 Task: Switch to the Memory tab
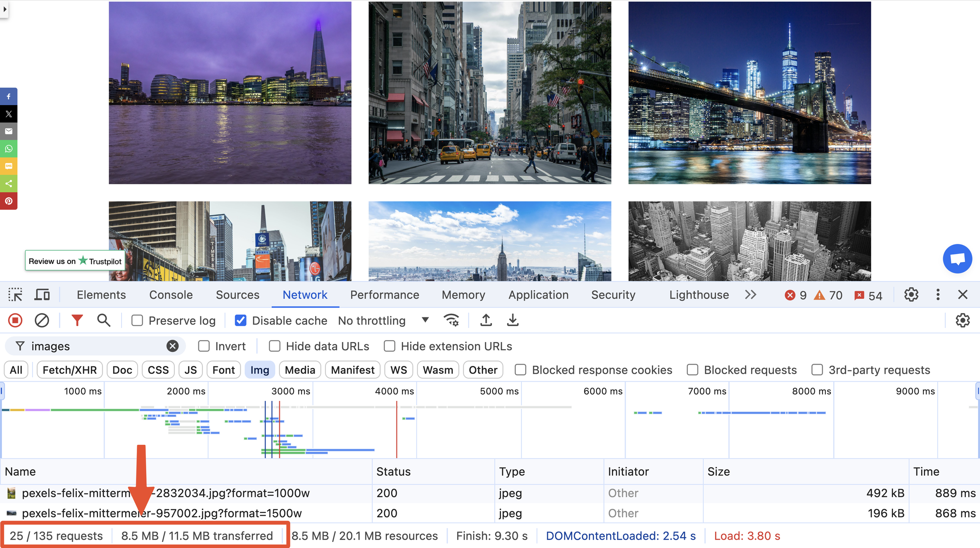[x=463, y=295]
